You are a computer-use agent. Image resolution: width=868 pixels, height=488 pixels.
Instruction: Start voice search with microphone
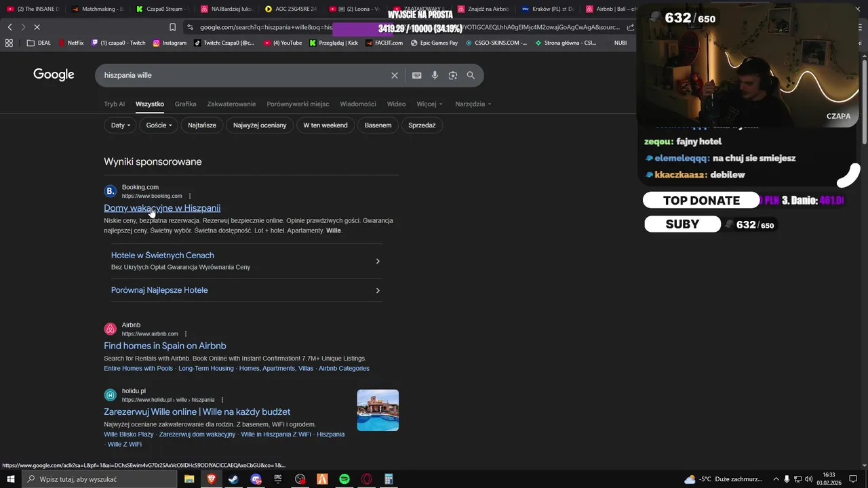[x=435, y=75]
